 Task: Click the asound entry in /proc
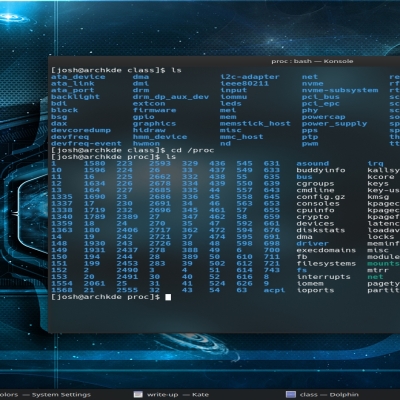click(x=313, y=164)
